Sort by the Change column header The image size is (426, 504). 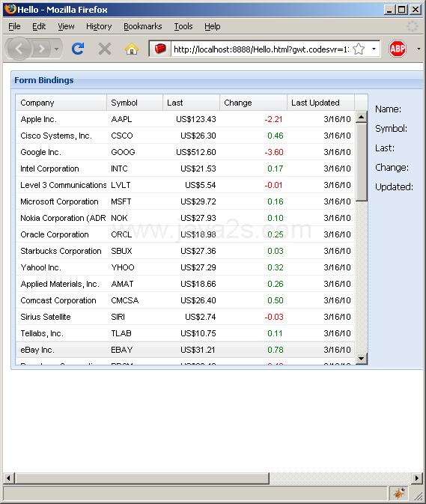pyautogui.click(x=254, y=103)
